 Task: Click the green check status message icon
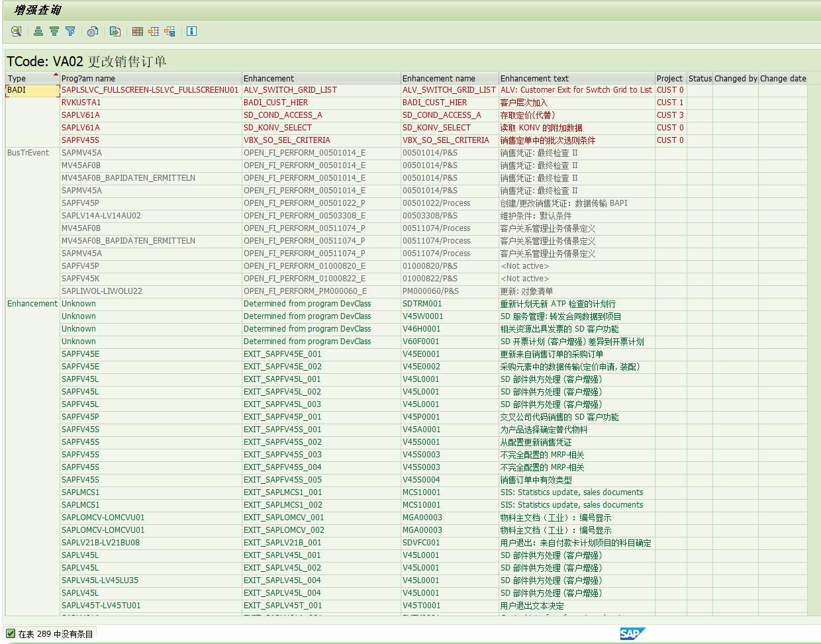(x=11, y=633)
